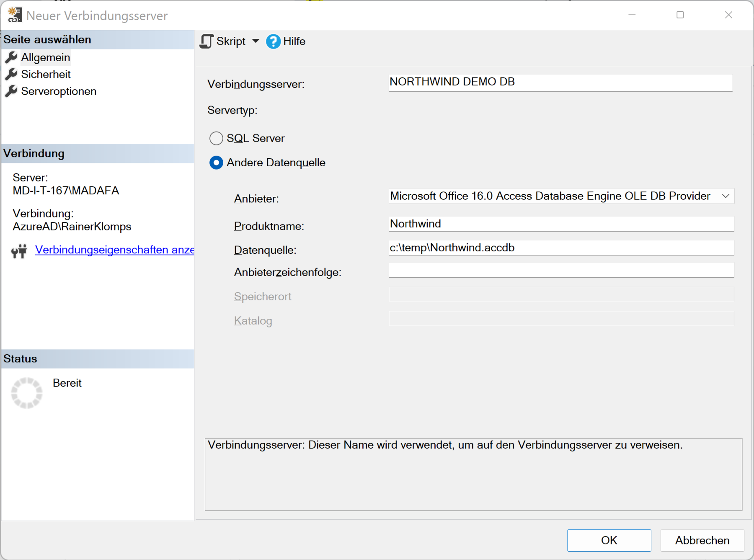754x560 pixels.
Task: Click the wrench icon beside Serveroptionen
Action: 11,91
